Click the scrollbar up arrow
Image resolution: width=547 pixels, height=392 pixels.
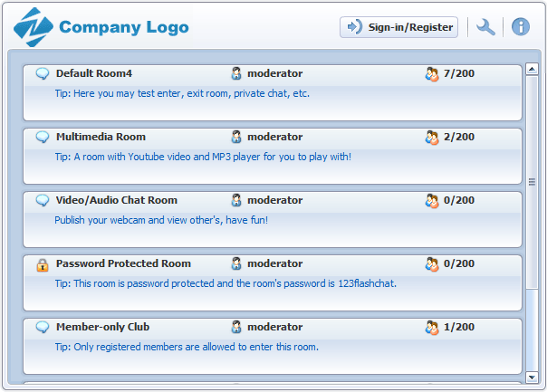(532, 68)
